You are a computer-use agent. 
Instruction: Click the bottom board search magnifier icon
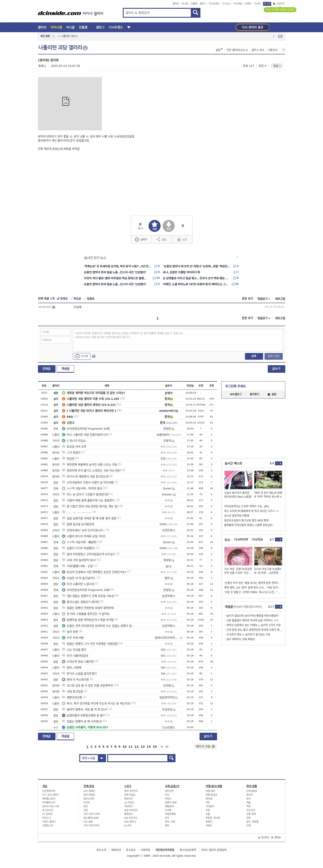(171, 758)
